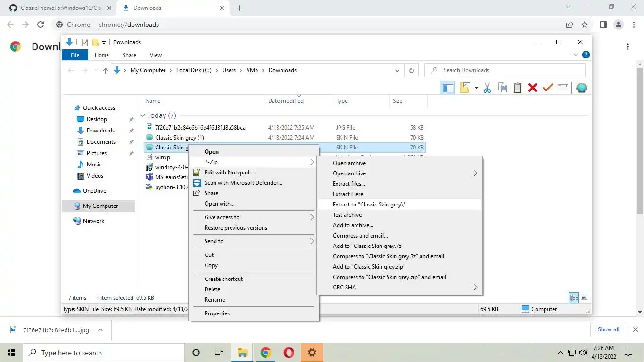Switch to Large icons view in status bar
644x362 pixels.
[x=584, y=297]
